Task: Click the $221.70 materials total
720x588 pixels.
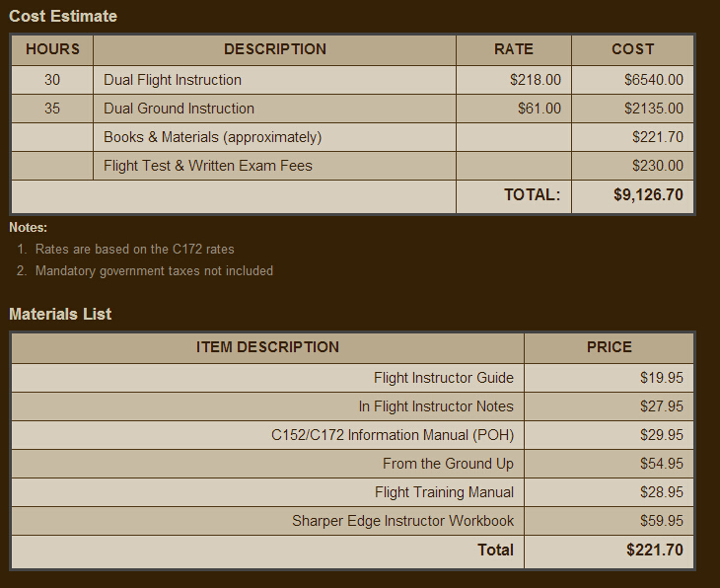Action: pos(655,550)
